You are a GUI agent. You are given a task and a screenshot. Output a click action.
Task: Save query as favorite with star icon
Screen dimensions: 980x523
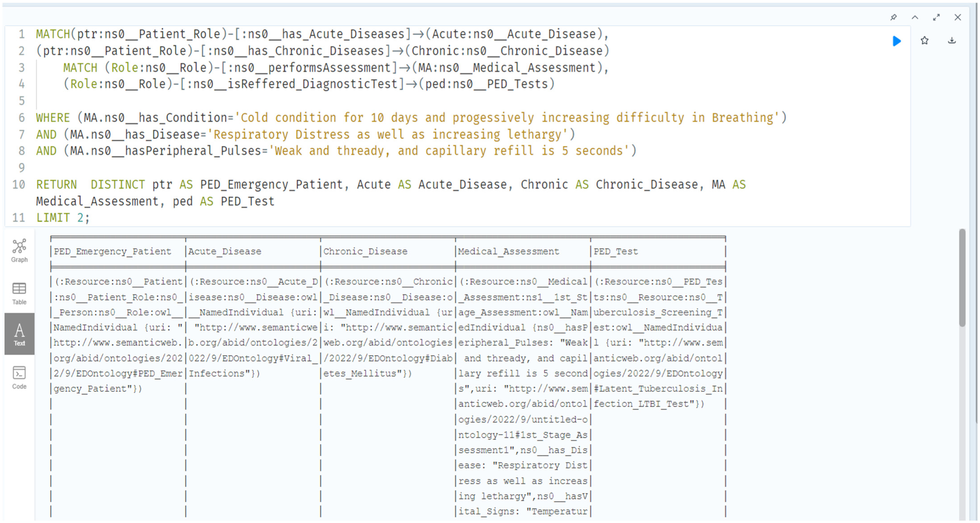[925, 41]
